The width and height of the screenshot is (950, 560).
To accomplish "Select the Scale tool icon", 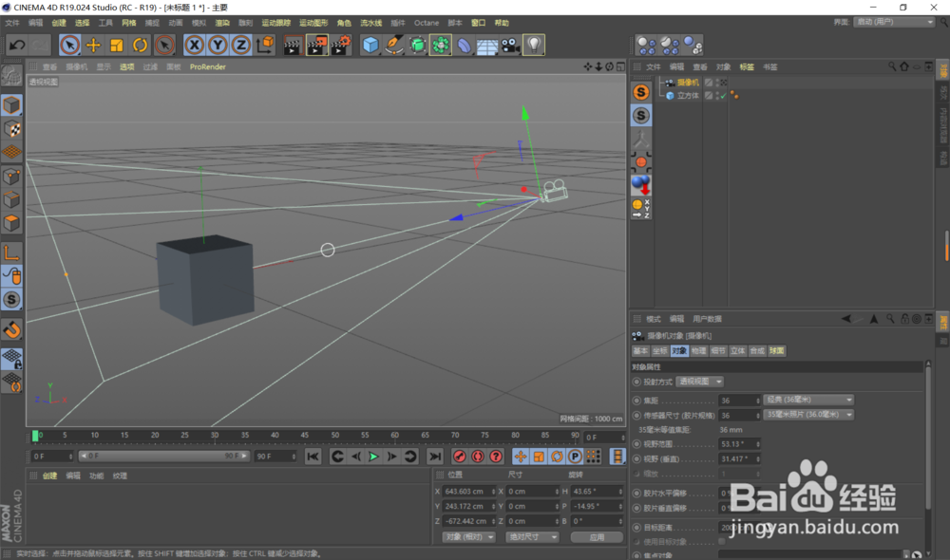I will [x=116, y=46].
